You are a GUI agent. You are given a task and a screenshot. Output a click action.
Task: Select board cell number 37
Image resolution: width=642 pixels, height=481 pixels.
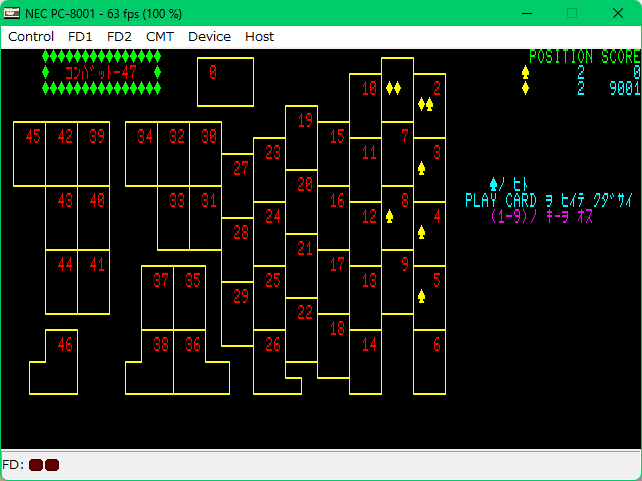click(x=157, y=298)
